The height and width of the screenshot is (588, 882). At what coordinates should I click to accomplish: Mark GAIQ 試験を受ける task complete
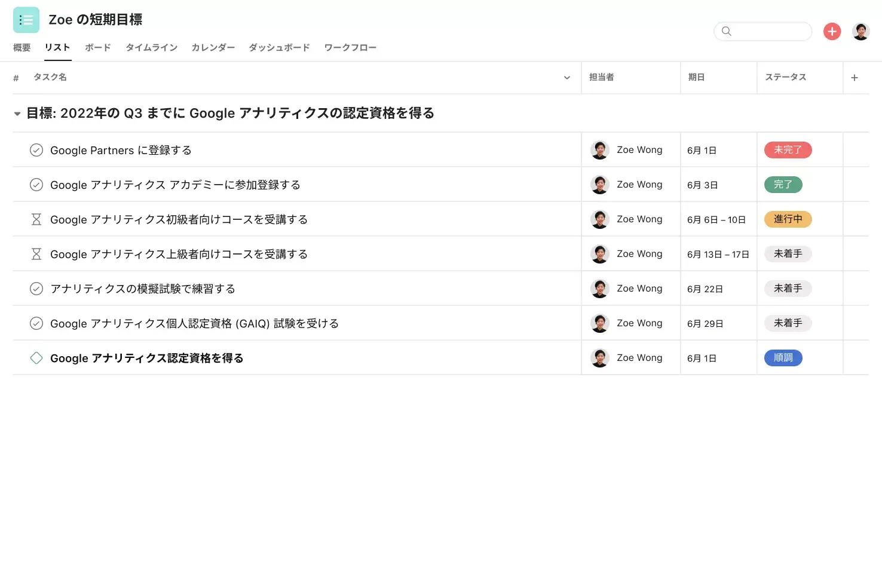click(x=36, y=323)
